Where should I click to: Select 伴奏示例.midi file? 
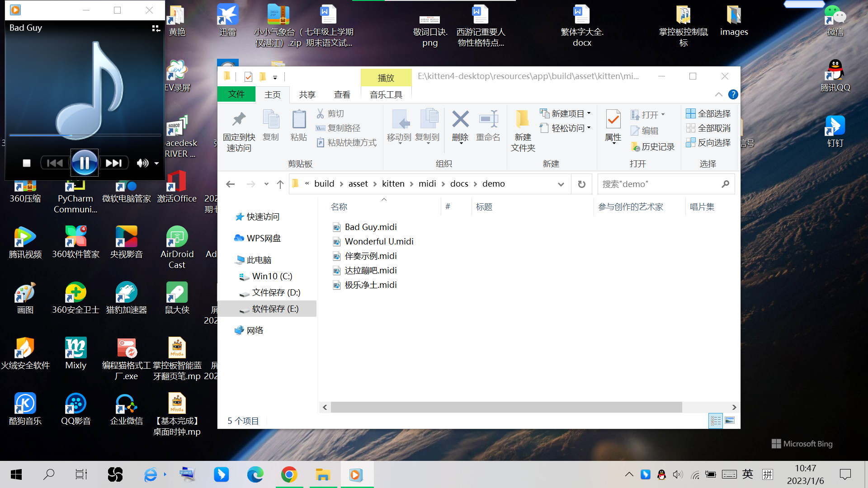point(371,256)
